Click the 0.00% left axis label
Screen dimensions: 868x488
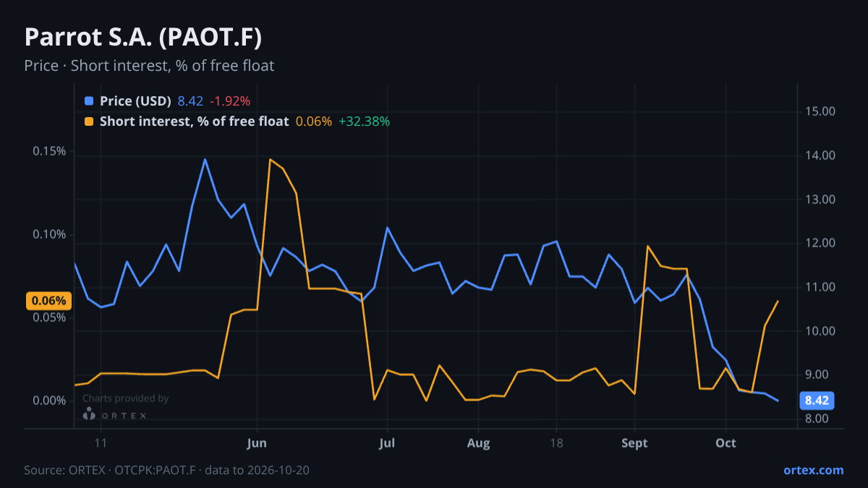click(x=50, y=401)
